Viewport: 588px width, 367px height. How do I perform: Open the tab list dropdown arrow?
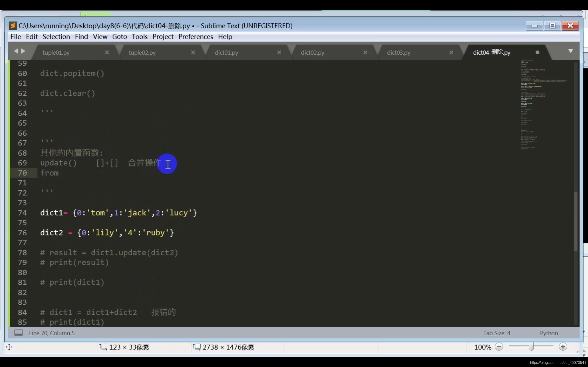point(571,51)
